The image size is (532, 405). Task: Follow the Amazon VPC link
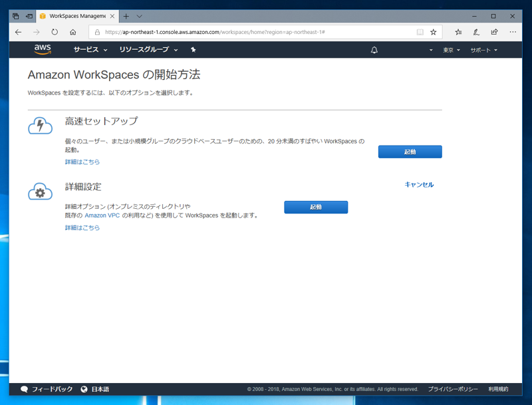coord(102,215)
